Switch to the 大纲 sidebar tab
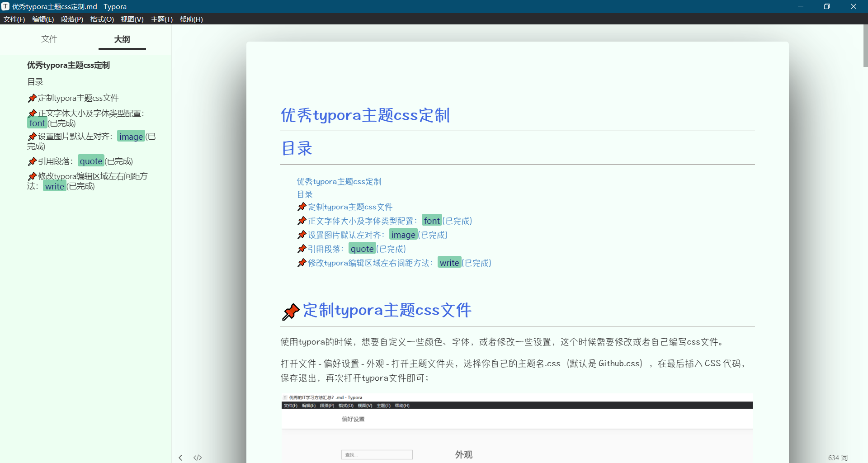 [x=122, y=39]
